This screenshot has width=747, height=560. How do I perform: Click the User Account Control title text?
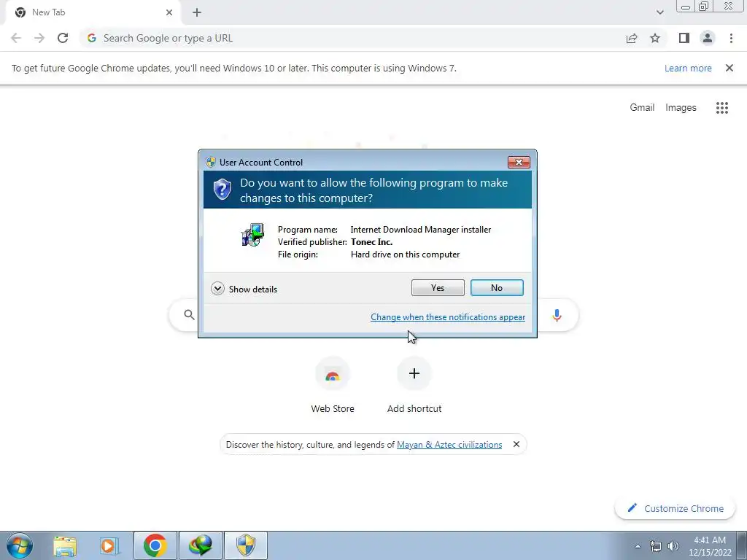[260, 163]
